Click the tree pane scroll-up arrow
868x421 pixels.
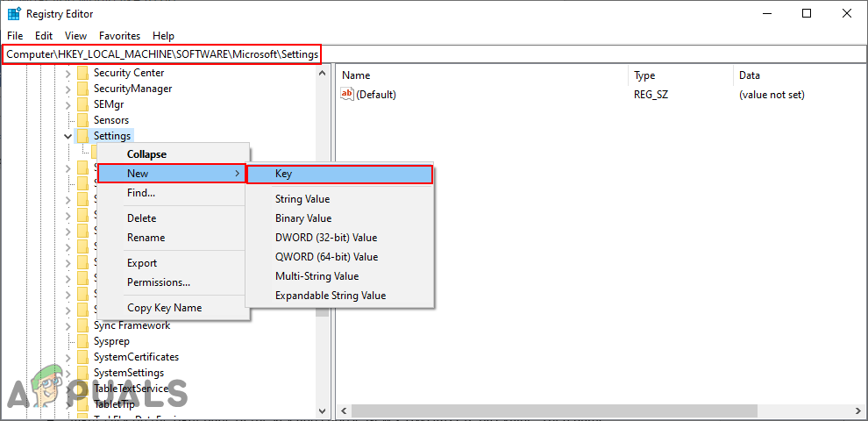coord(323,73)
